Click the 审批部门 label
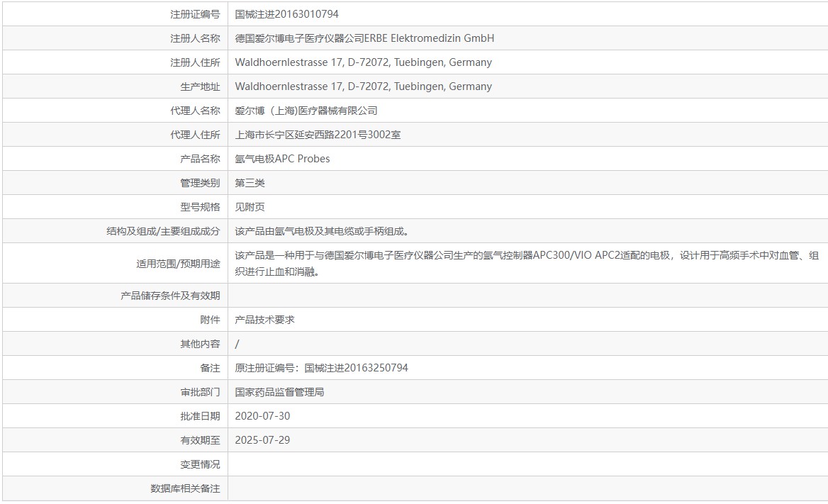828x504 pixels. point(200,393)
